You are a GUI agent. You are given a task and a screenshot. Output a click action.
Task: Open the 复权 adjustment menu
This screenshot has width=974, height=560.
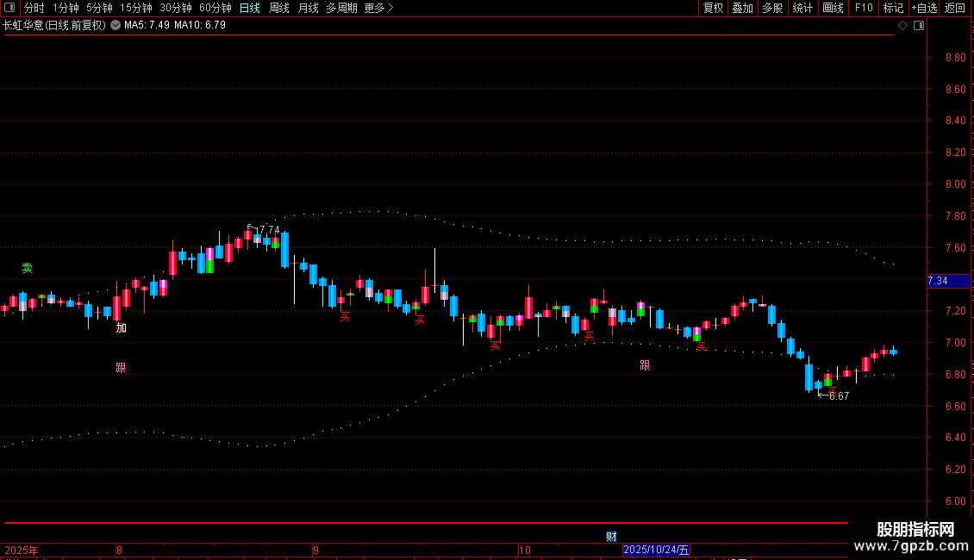click(x=713, y=8)
